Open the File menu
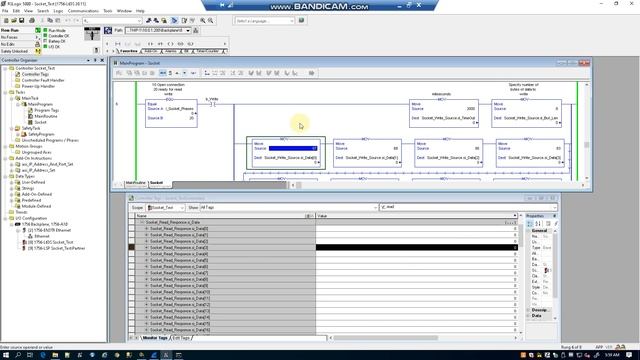This screenshot has height=360, width=640. click(5, 11)
